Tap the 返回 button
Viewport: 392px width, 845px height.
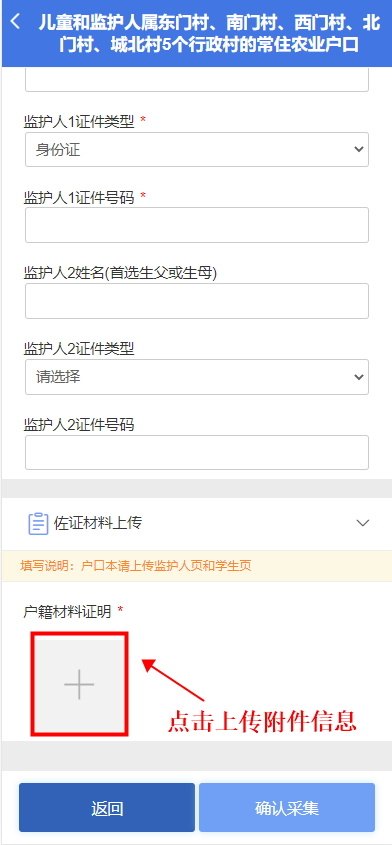107,808
